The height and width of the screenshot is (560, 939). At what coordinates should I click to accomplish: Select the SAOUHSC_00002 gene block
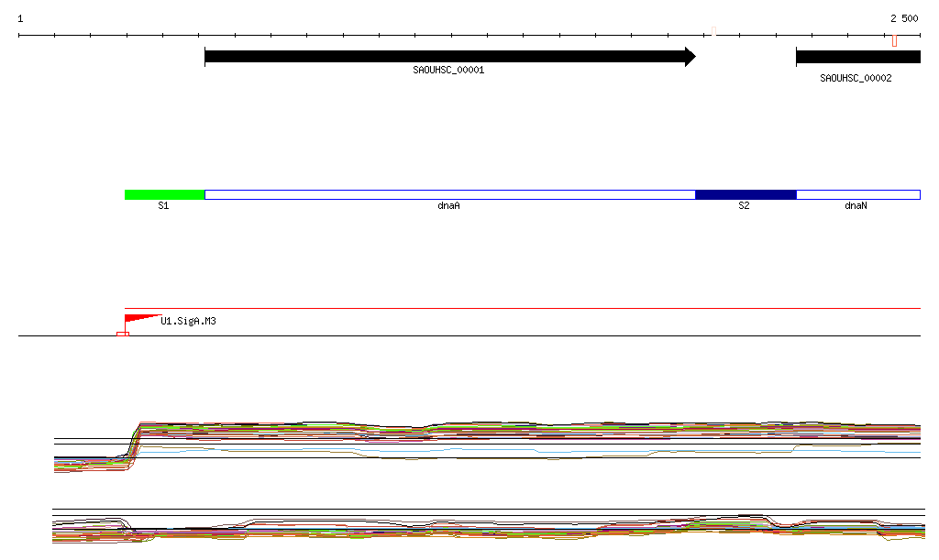[x=857, y=57]
